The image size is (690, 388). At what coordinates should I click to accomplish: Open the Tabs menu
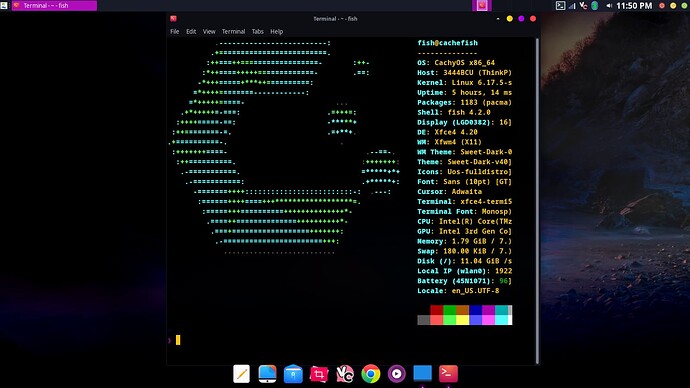(257, 32)
